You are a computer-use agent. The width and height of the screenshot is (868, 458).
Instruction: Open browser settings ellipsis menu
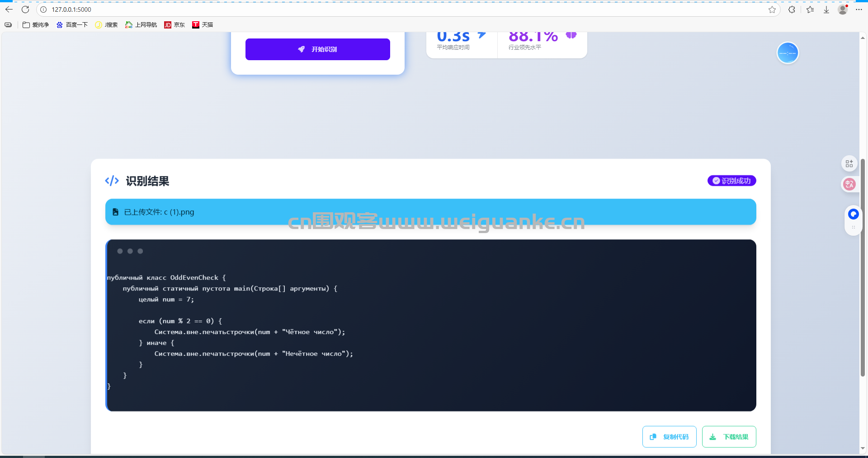(x=859, y=10)
